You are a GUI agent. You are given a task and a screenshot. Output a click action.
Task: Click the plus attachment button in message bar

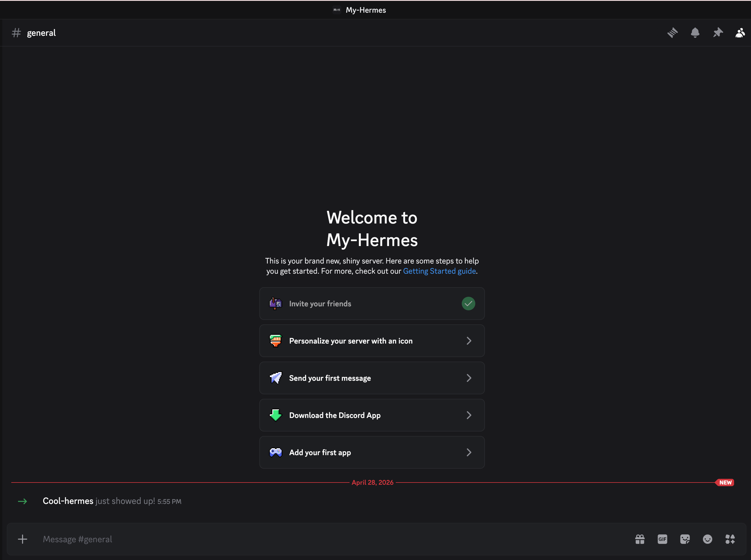tap(22, 539)
